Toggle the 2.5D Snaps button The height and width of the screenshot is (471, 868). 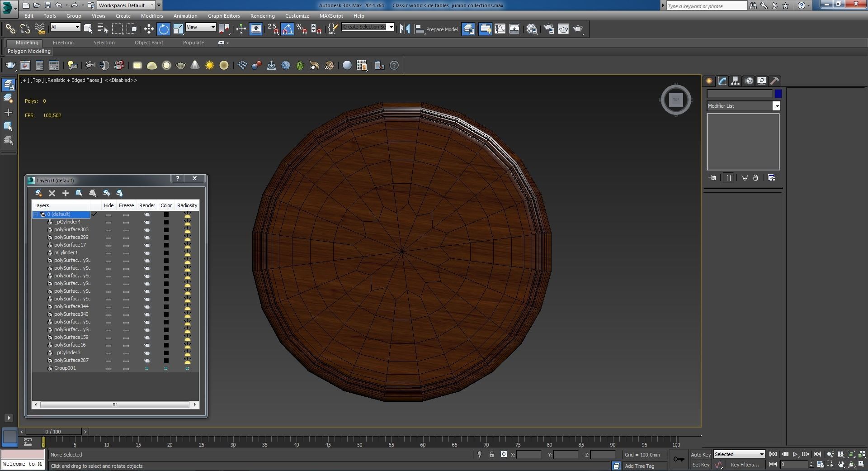[273, 29]
